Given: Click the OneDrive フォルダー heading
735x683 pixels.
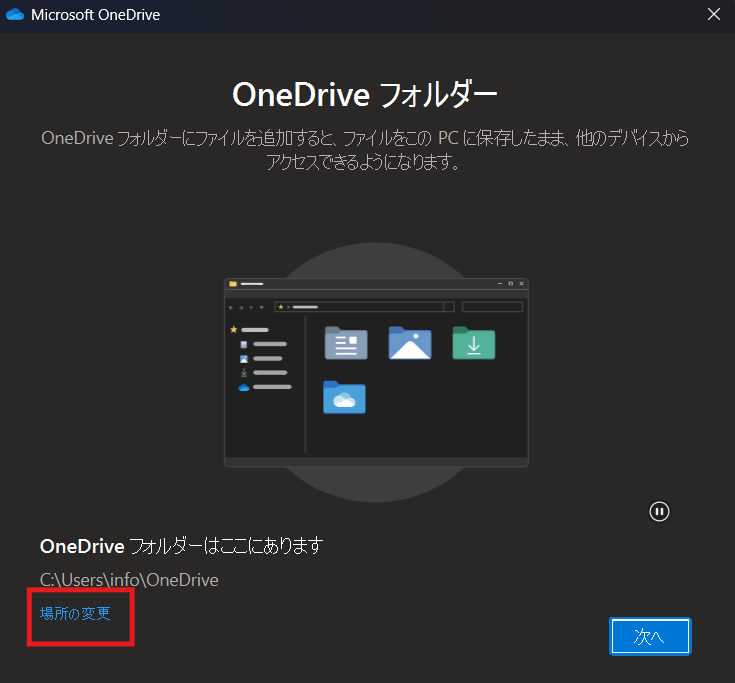Looking at the screenshot, I should click(365, 95).
